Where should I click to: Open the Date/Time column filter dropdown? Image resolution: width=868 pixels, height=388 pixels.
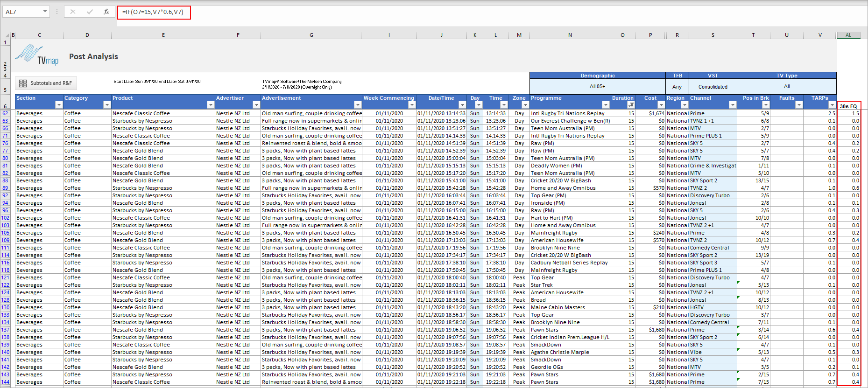coord(462,105)
